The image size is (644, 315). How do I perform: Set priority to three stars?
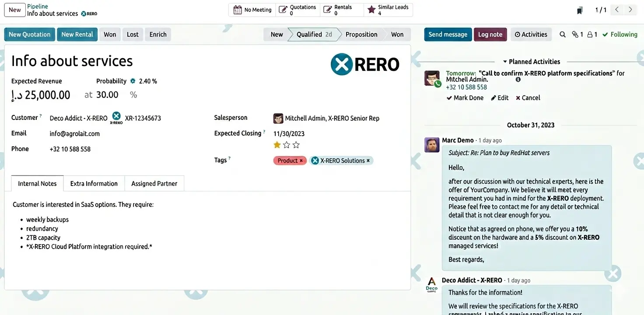pyautogui.click(x=296, y=145)
